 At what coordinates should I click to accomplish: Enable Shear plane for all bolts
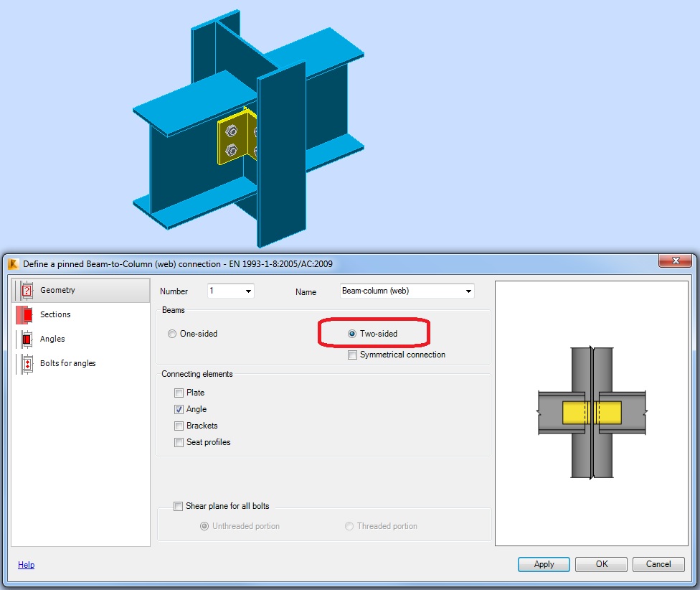[x=178, y=506]
